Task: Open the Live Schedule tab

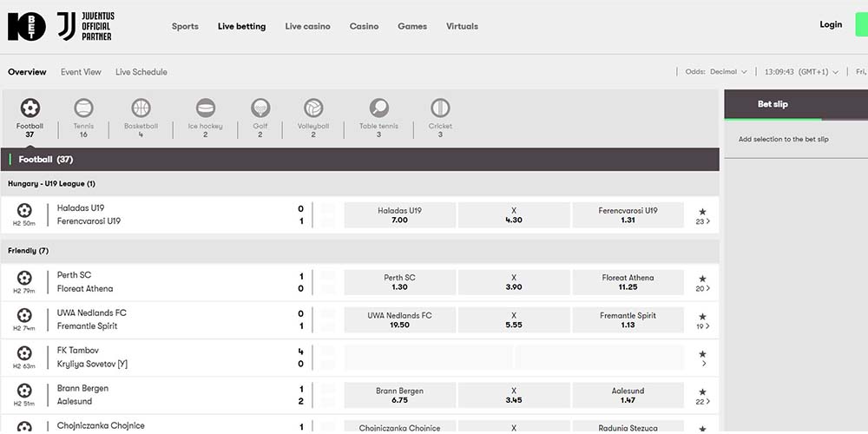Action: point(141,72)
